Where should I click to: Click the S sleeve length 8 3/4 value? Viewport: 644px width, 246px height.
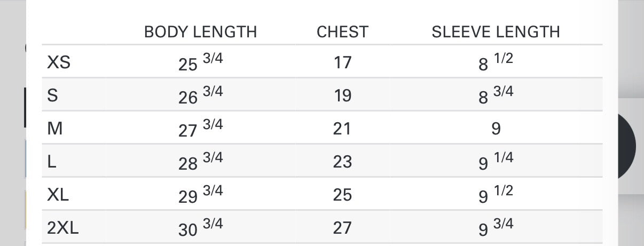pos(496,96)
